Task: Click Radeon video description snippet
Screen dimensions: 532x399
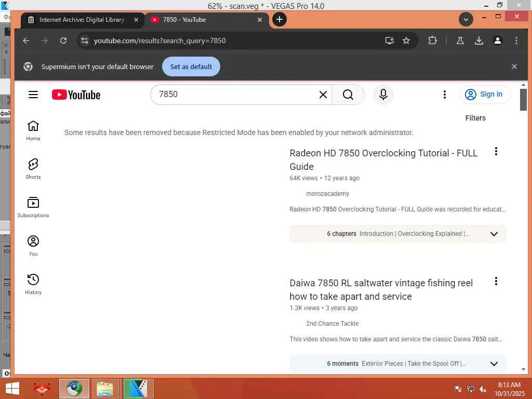Action: click(397, 209)
